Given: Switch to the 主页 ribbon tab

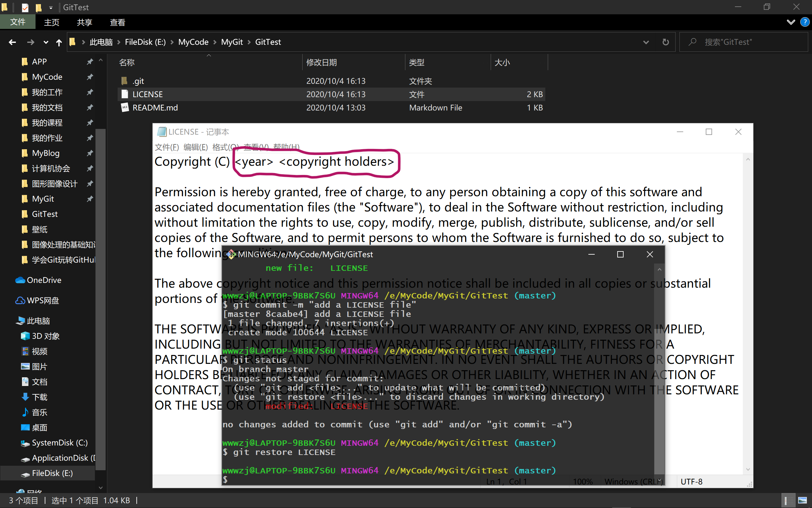Looking at the screenshot, I should click(52, 22).
